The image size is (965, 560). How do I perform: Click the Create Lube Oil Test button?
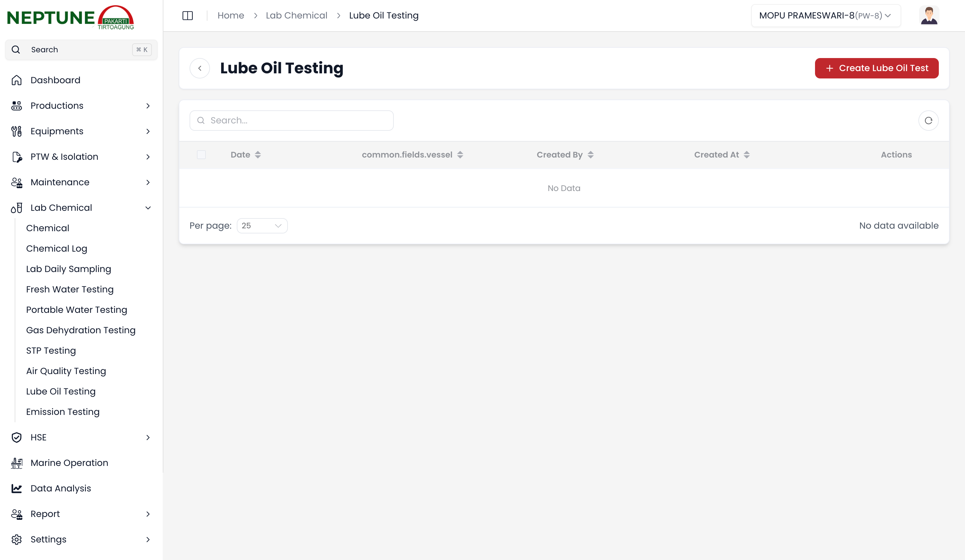click(877, 68)
